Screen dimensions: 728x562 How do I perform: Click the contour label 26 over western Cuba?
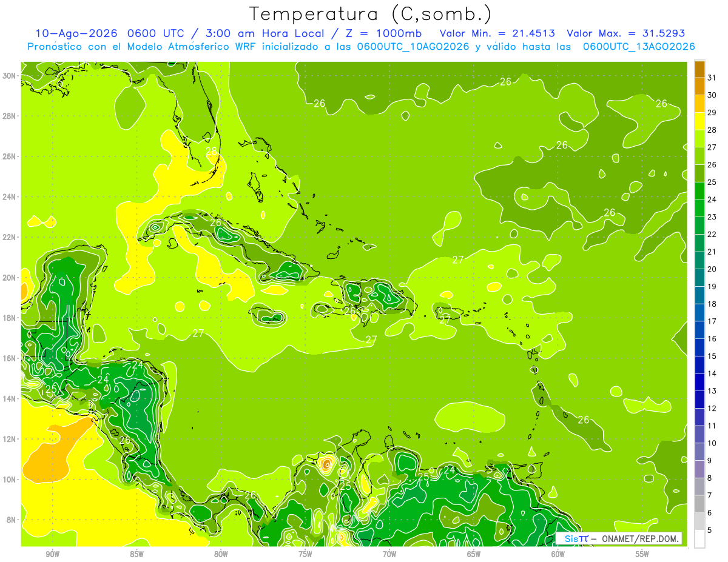pos(216,222)
